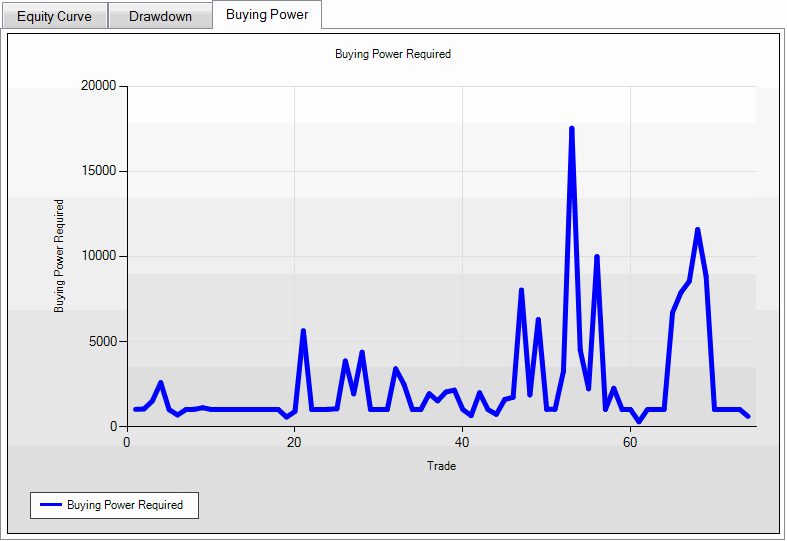Image resolution: width=787 pixels, height=541 pixels.
Task: Click the chart title at top center
Action: click(393, 54)
